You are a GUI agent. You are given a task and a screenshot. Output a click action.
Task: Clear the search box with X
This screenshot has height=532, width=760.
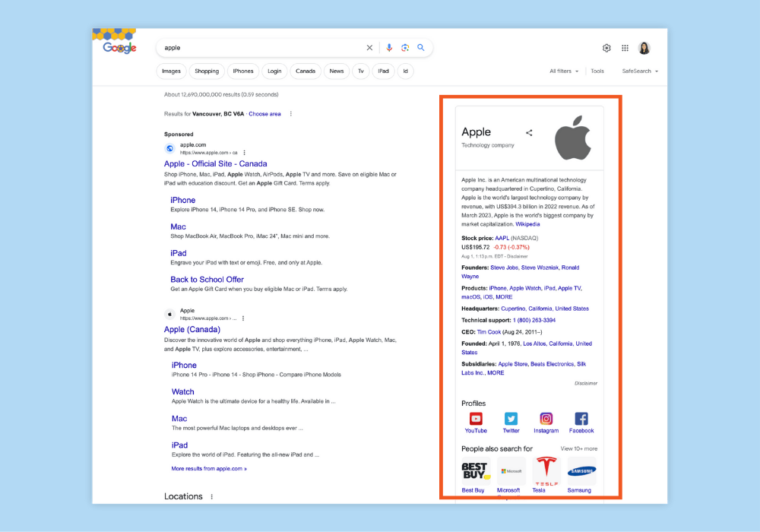[370, 48]
